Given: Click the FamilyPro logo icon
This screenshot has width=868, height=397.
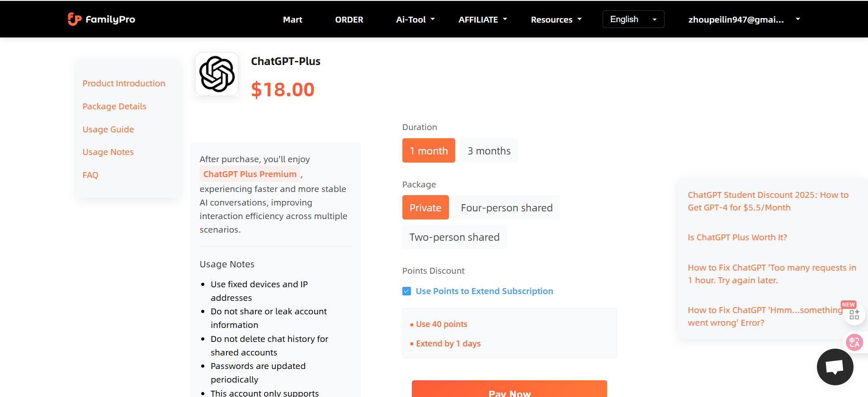Looking at the screenshot, I should click(75, 19).
